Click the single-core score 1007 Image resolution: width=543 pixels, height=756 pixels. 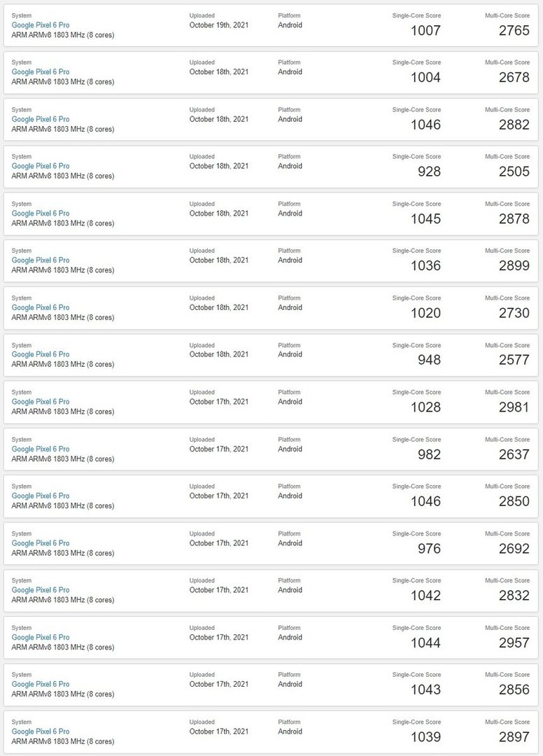[x=425, y=30]
